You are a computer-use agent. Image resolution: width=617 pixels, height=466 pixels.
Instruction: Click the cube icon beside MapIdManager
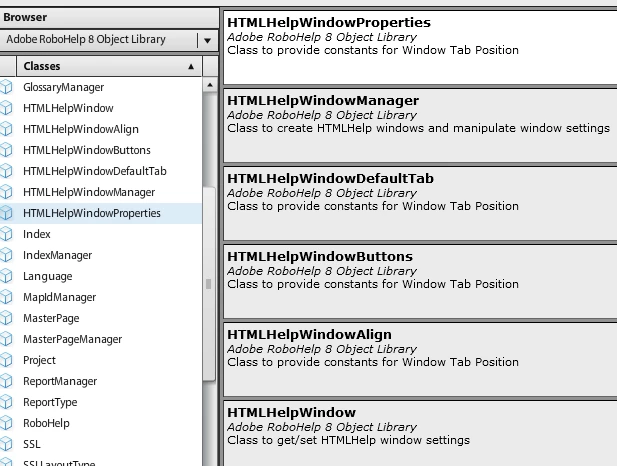pyautogui.click(x=6, y=297)
